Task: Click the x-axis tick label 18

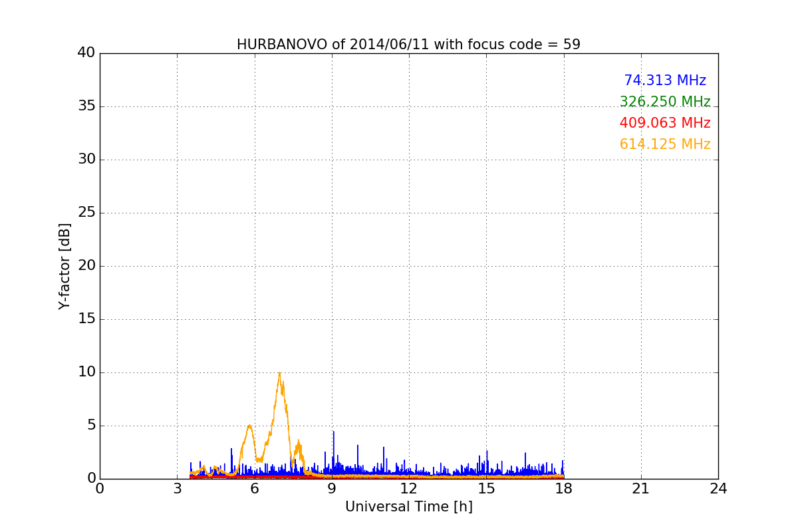Action: (564, 489)
